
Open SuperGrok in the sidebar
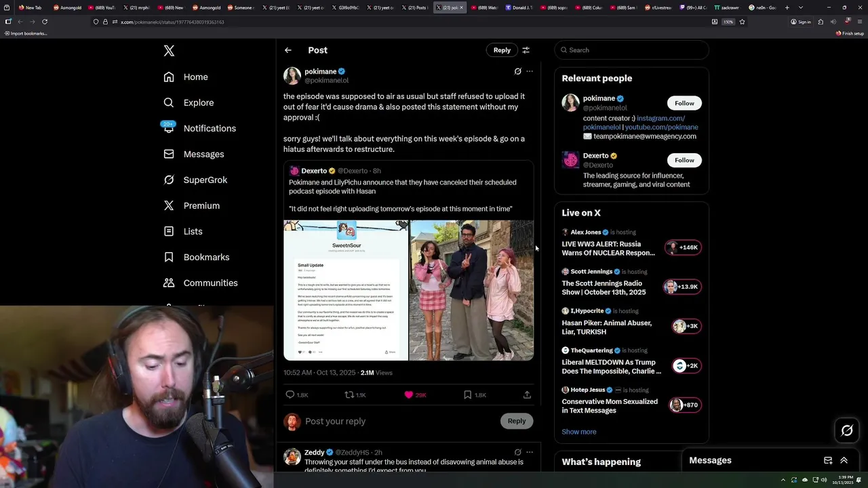coord(195,180)
